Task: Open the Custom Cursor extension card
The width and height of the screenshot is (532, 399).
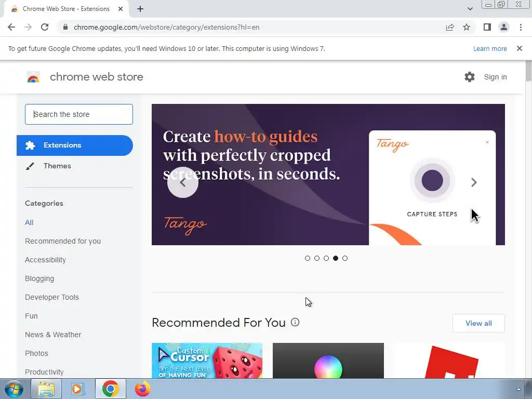Action: click(207, 361)
